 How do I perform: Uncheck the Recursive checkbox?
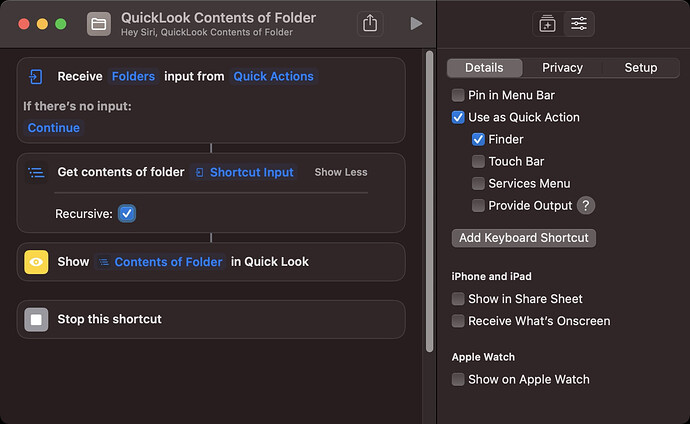(127, 214)
